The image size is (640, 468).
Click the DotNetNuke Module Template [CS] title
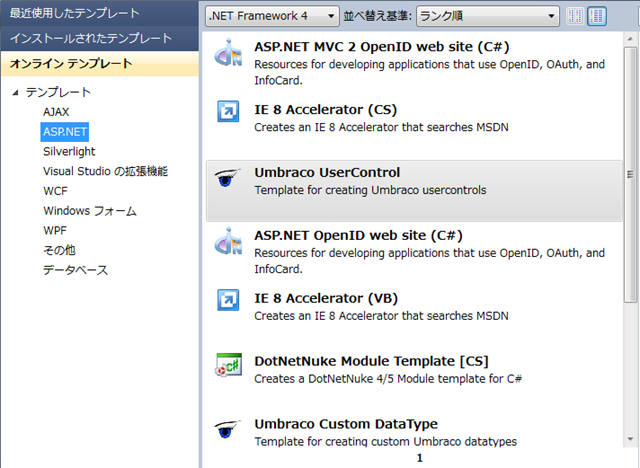(x=371, y=361)
